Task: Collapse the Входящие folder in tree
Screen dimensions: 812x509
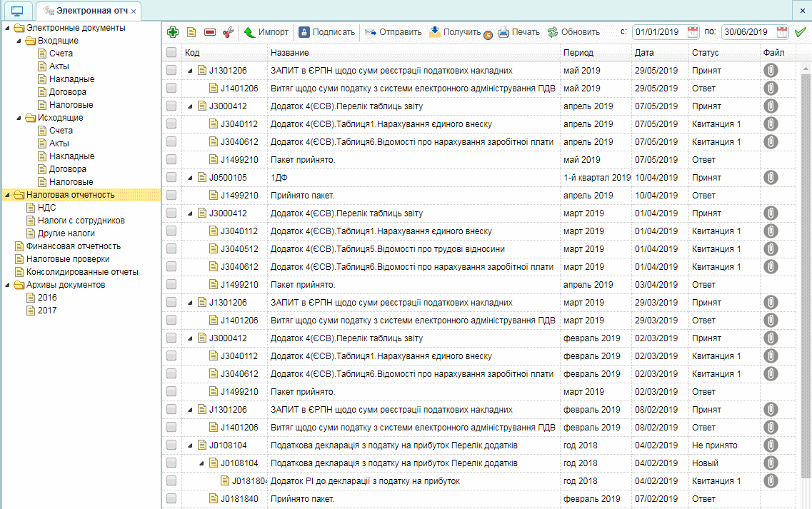Action: point(19,41)
